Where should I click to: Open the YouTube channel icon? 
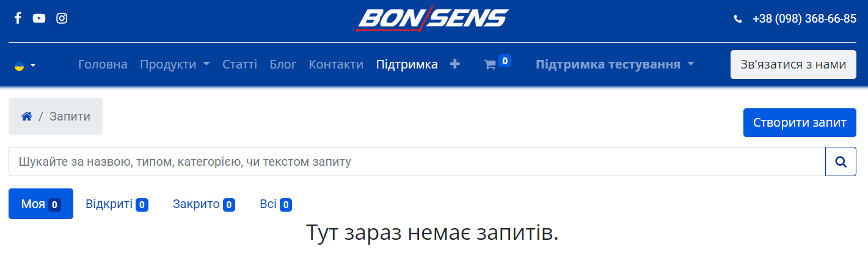tap(39, 18)
